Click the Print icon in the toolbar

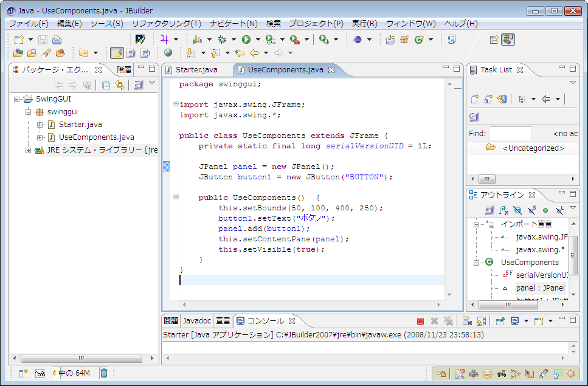[57, 40]
